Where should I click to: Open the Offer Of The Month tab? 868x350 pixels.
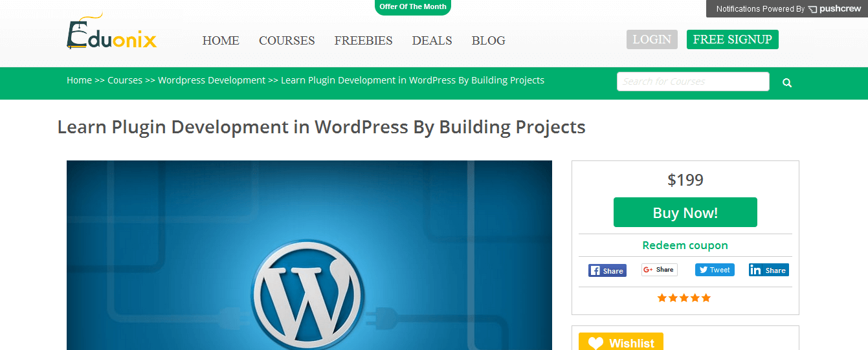pos(413,7)
